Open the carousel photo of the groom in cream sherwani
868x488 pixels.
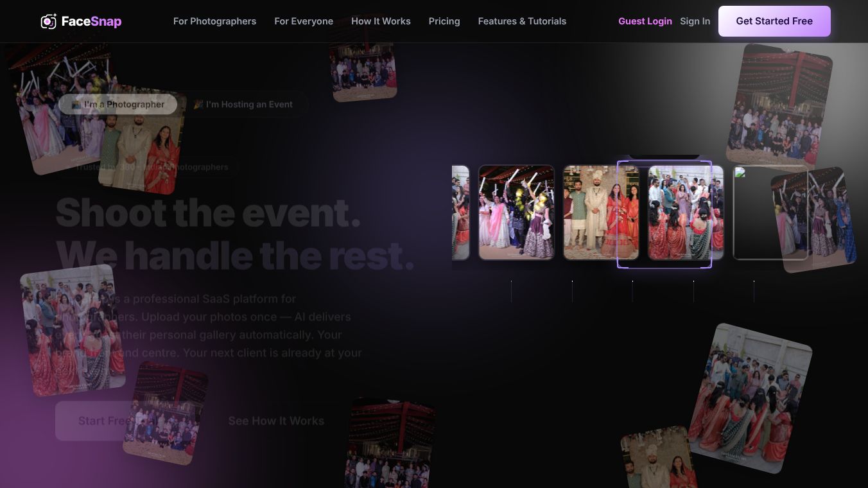pos(601,213)
